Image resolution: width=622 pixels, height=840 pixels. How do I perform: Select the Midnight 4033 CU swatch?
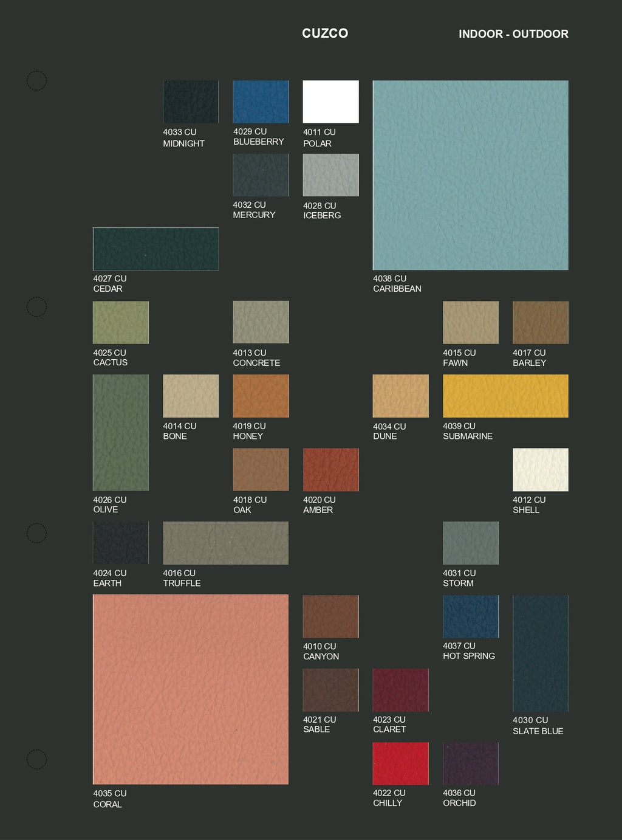[191, 102]
